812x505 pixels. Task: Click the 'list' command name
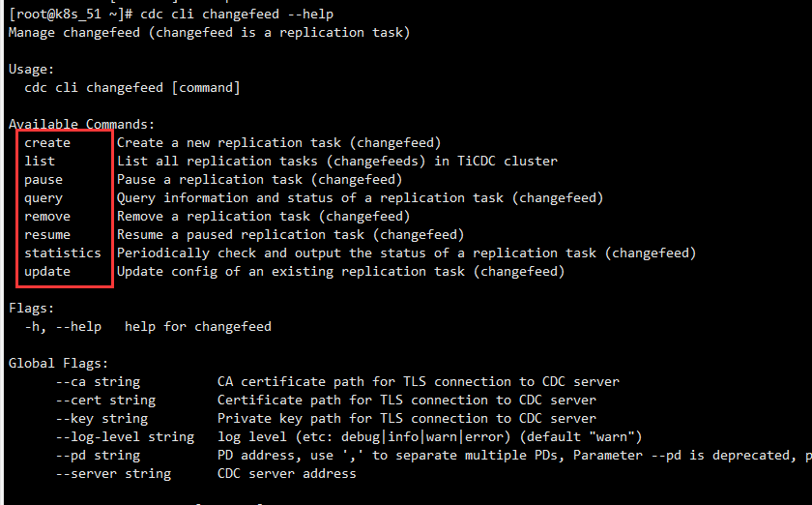tap(40, 161)
